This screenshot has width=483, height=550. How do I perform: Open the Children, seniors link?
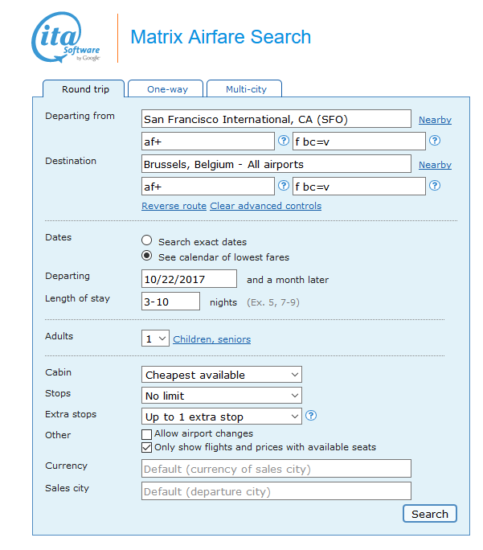(212, 339)
